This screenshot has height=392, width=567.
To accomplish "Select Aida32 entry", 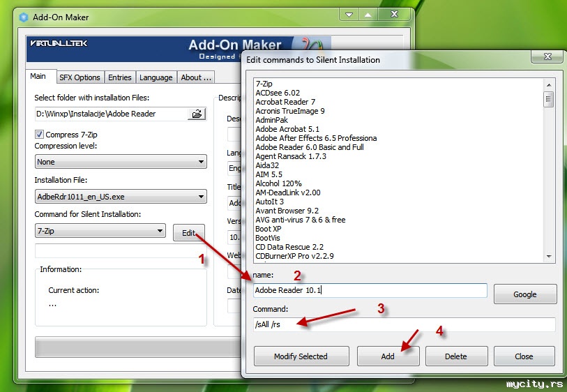I will (267, 165).
